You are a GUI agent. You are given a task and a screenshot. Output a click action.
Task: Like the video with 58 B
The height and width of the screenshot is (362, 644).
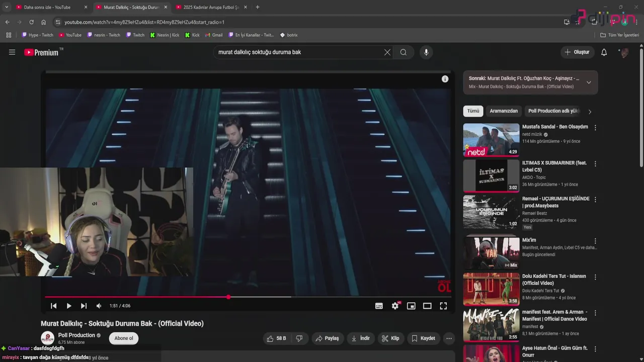276,338
